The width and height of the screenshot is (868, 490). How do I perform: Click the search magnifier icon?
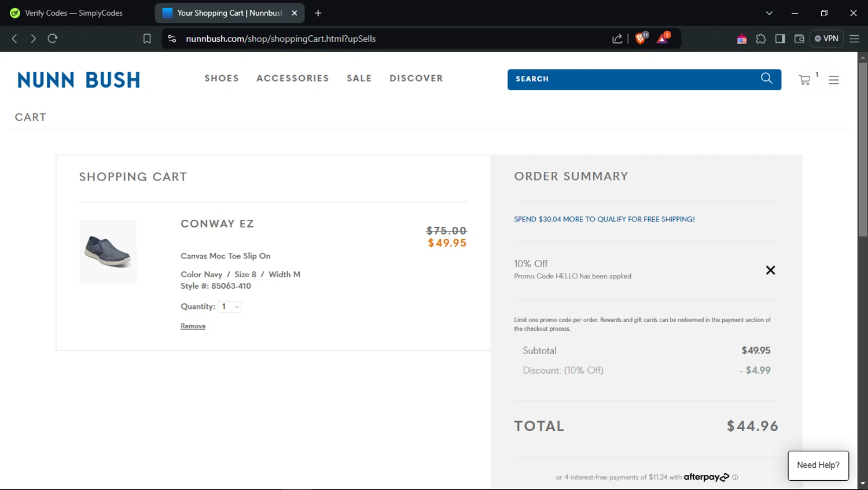[766, 78]
